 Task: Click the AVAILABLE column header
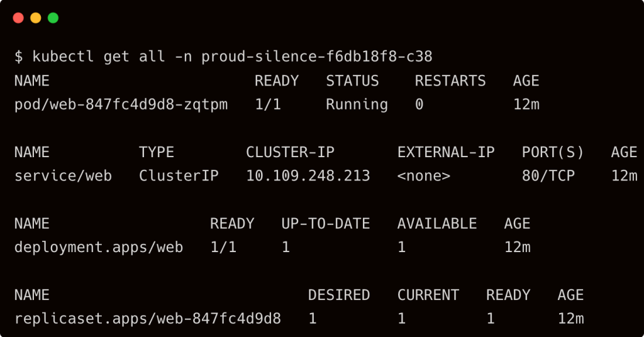[x=437, y=224]
